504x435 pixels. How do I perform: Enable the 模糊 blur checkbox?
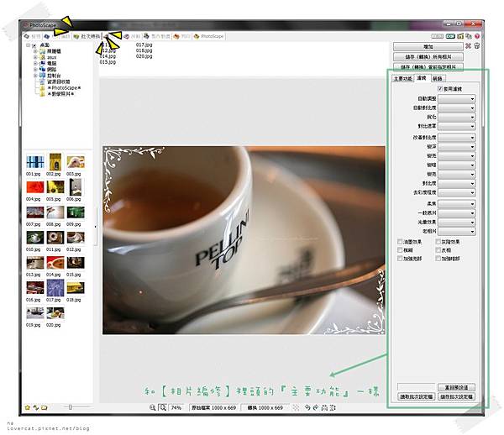tap(400, 250)
